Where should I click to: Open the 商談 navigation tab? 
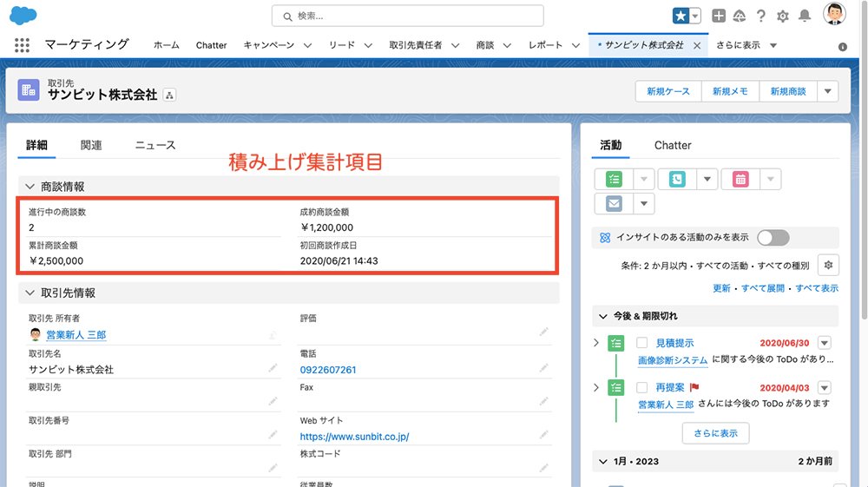click(x=485, y=45)
